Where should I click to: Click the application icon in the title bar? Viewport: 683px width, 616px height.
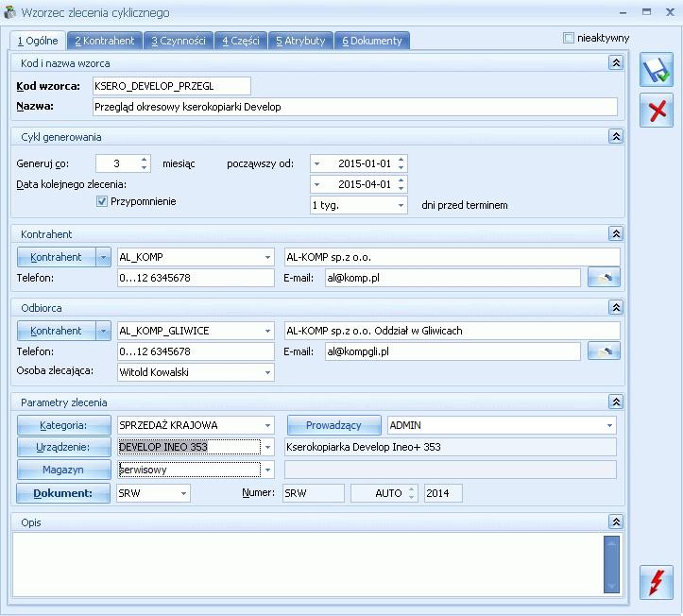(x=9, y=12)
